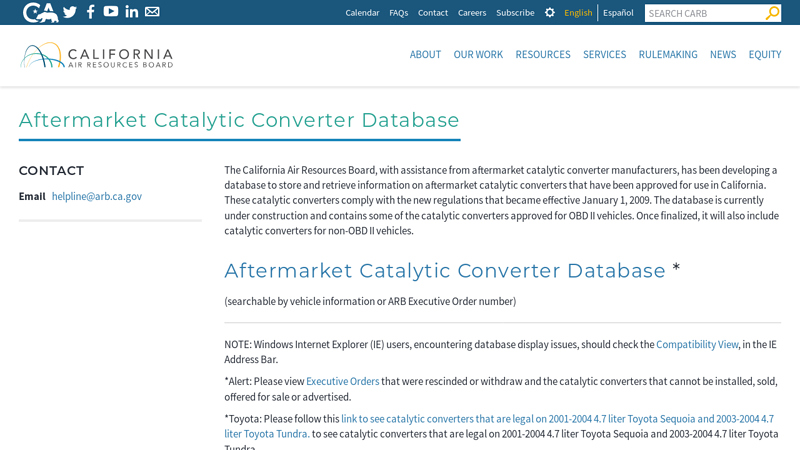The width and height of the screenshot is (800, 450).
Task: Open the RULEMAKING menu
Action: (668, 55)
